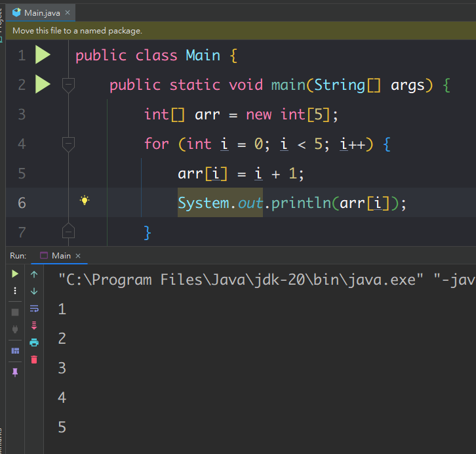476x454 pixels.
Task: Click the 'Run:' panel label
Action: 18,256
